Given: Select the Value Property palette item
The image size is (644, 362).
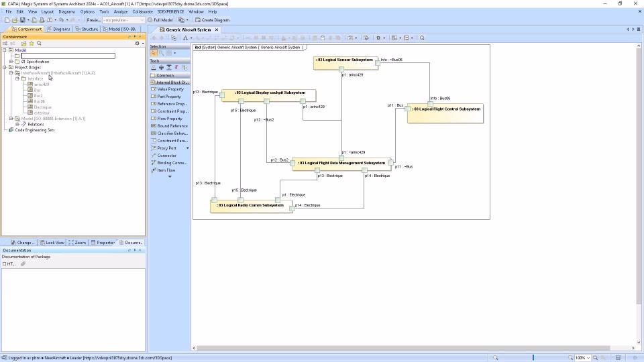Looking at the screenshot, I should [x=169, y=89].
